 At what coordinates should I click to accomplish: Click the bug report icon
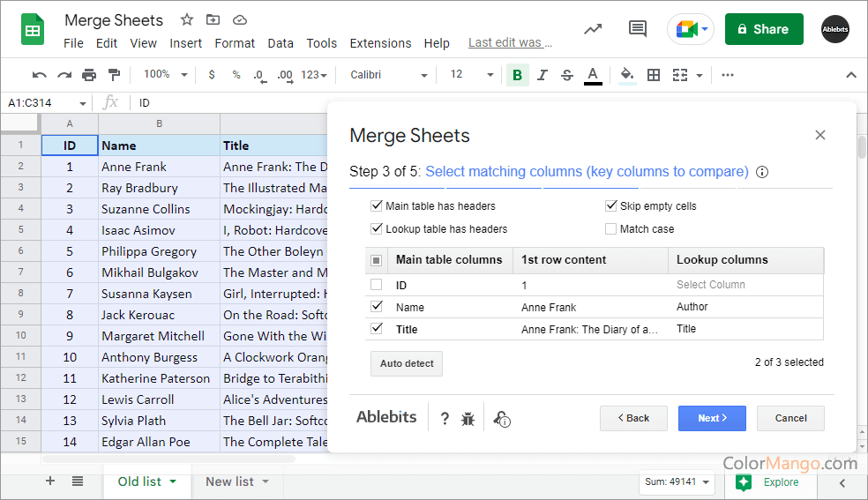click(468, 419)
